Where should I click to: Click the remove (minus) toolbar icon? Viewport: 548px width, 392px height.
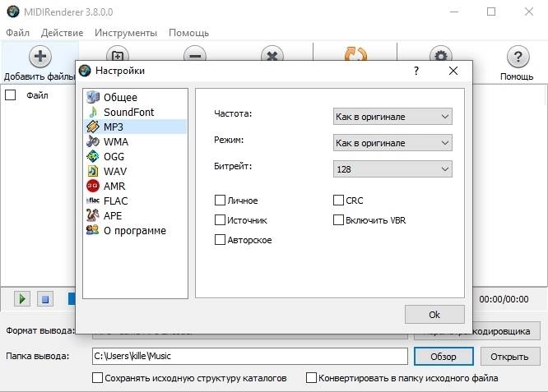[195, 53]
